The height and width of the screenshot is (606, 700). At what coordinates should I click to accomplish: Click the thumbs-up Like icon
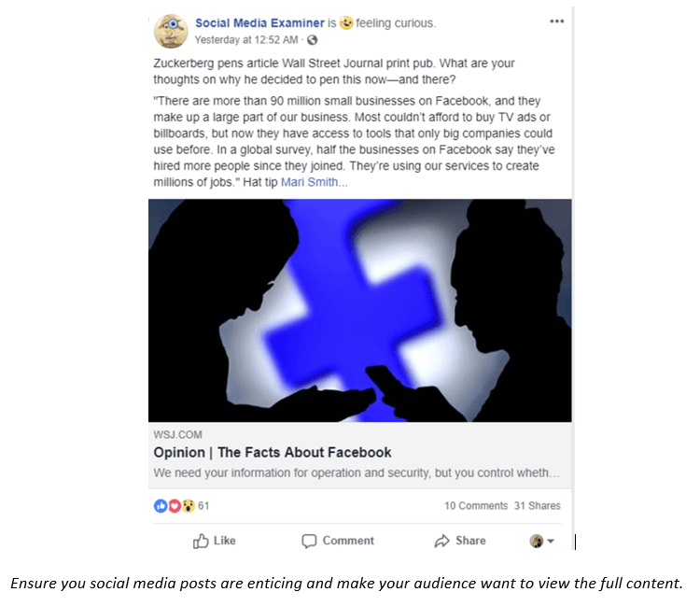(201, 541)
